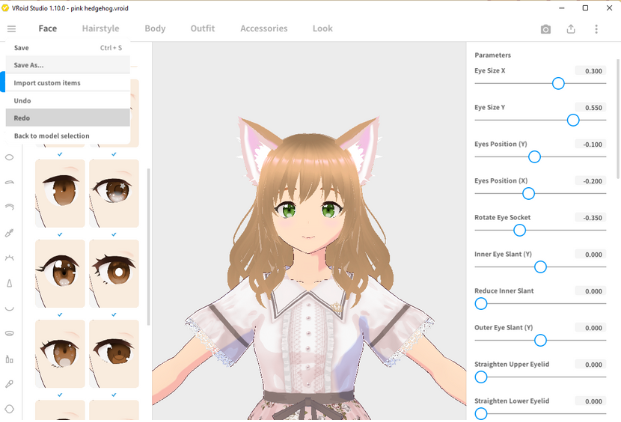Select the eye preset with round white pupil

[x=114, y=274]
